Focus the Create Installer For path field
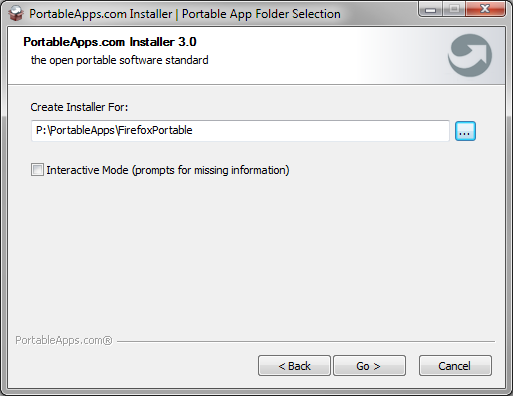This screenshot has height=396, width=513. 240,131
